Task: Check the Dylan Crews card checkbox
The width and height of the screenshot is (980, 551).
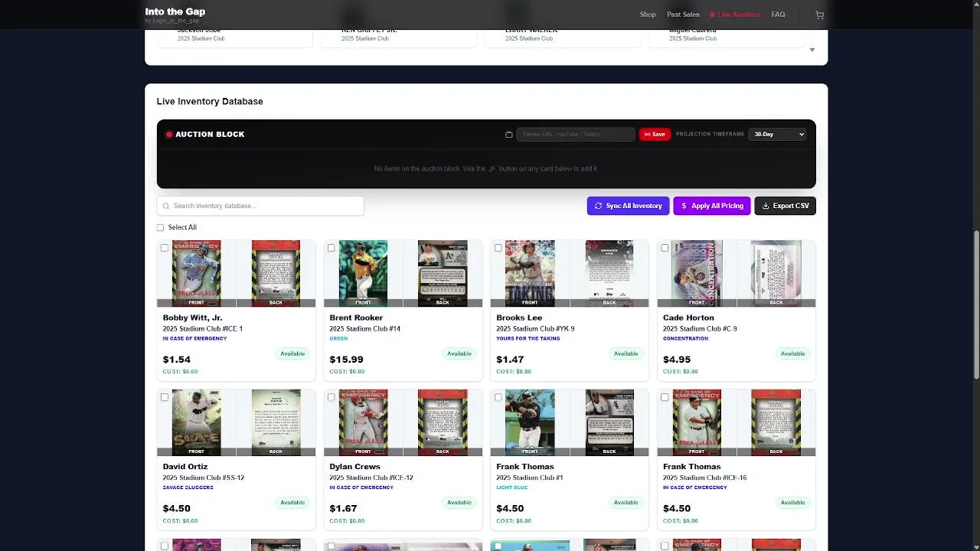Action: click(x=332, y=397)
